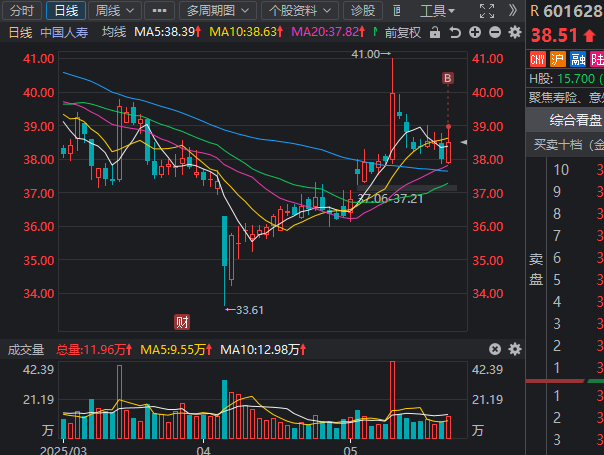Open the 周线 period dropdown
This screenshot has height=455, width=604.
pyautogui.click(x=113, y=11)
